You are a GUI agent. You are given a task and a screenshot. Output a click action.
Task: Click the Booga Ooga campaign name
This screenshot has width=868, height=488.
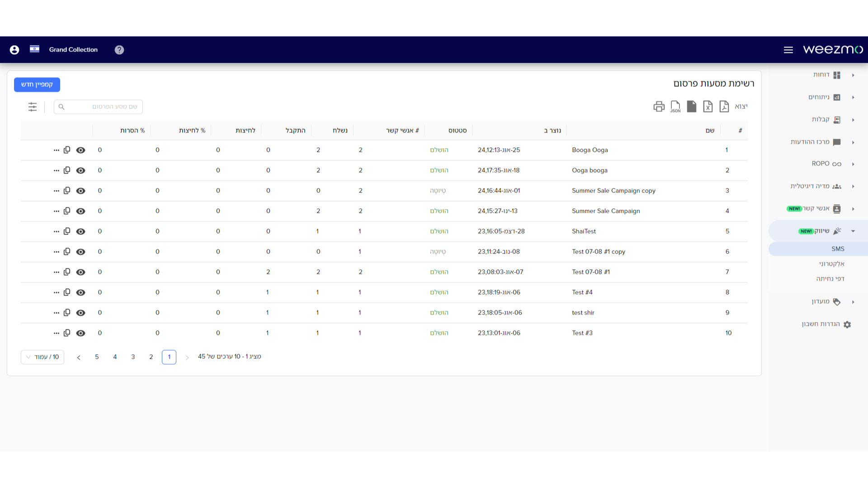coord(590,150)
